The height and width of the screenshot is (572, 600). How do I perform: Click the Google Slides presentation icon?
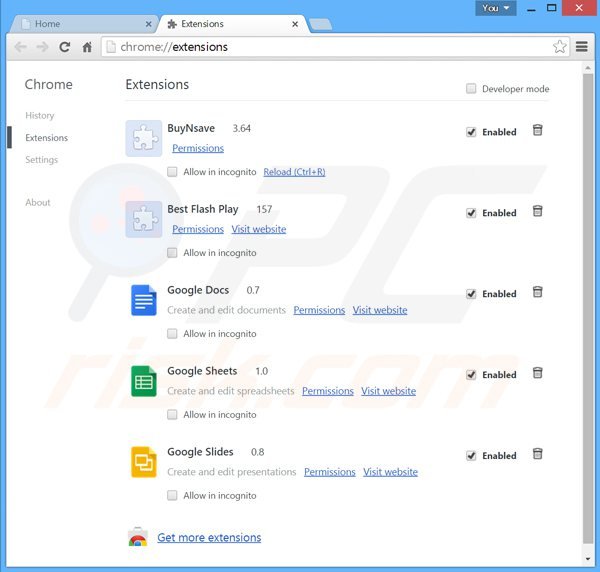[144, 462]
